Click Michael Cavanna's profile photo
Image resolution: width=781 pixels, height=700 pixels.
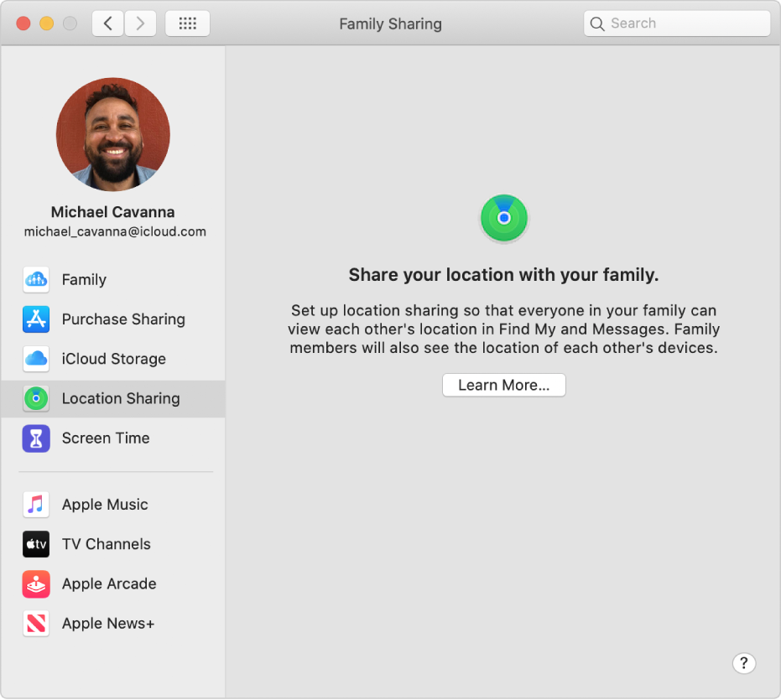(x=113, y=134)
